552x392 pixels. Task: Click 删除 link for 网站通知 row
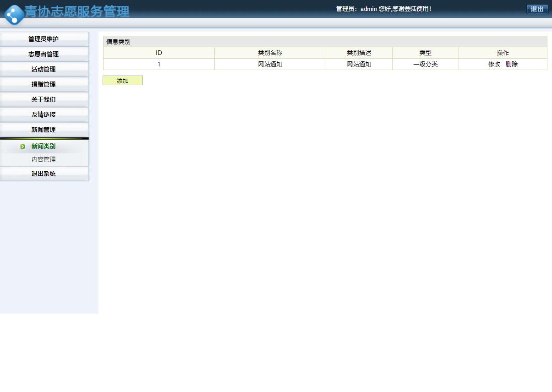(x=512, y=64)
